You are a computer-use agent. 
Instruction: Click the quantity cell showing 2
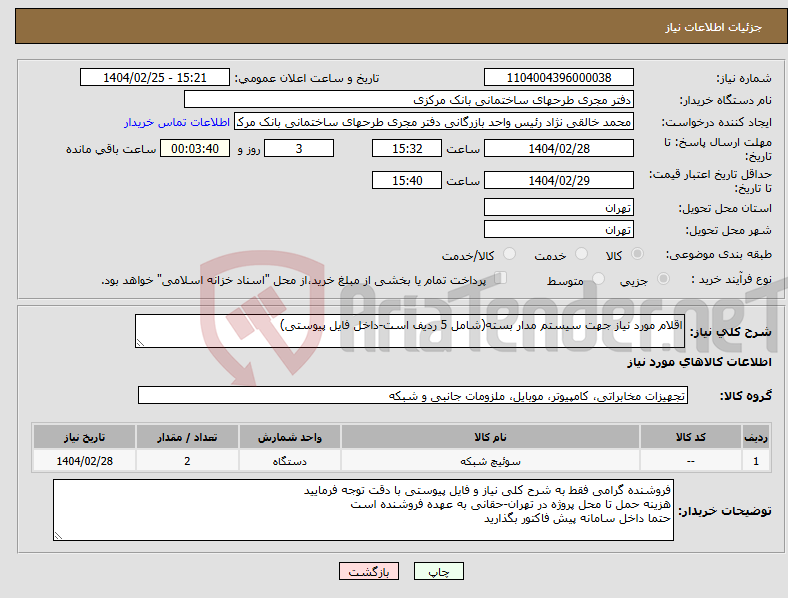pos(187,461)
